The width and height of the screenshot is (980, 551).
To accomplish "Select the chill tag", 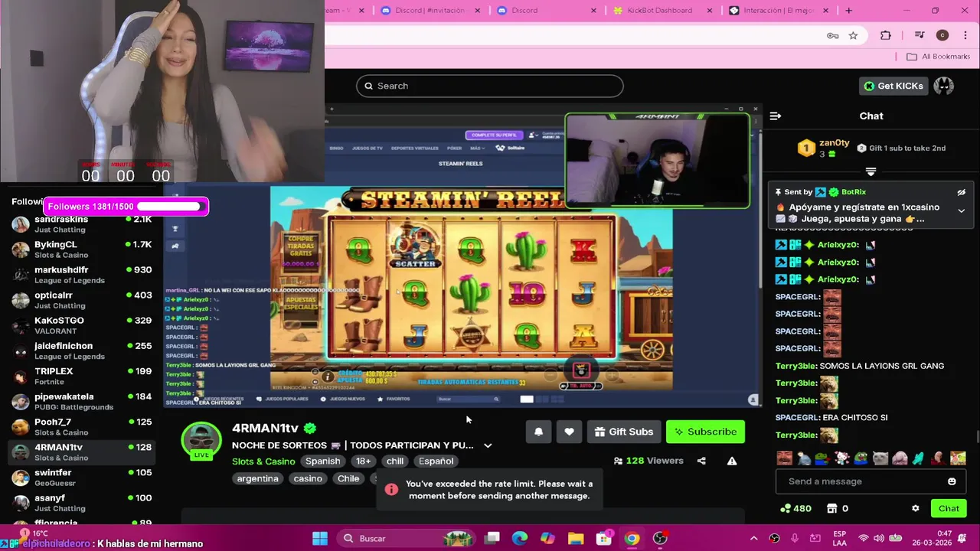I will 395,461.
